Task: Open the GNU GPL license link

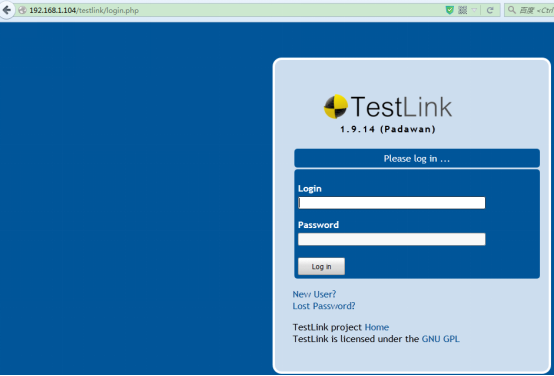Action: coord(441,339)
